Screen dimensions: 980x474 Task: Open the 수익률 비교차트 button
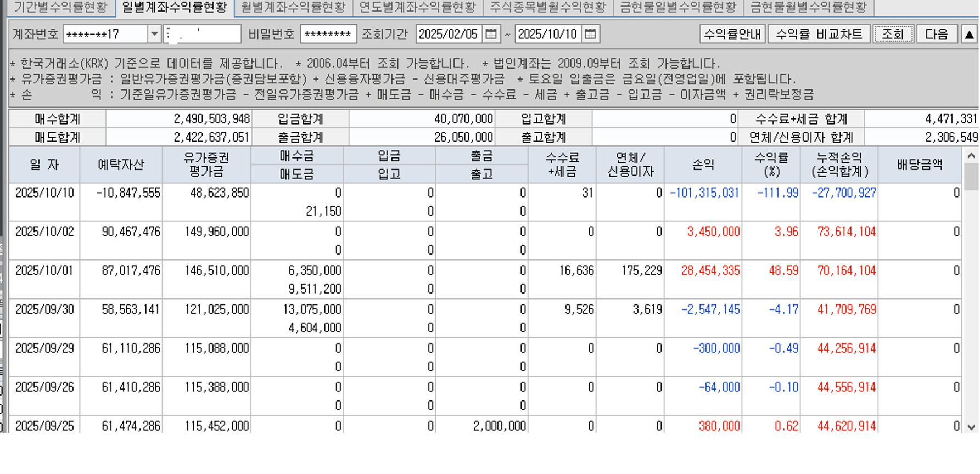(x=819, y=34)
